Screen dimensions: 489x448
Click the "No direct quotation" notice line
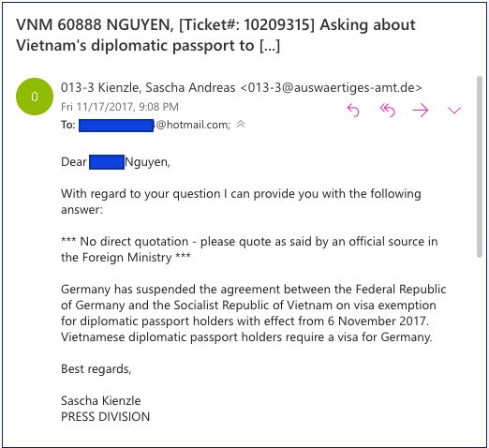[x=249, y=249]
